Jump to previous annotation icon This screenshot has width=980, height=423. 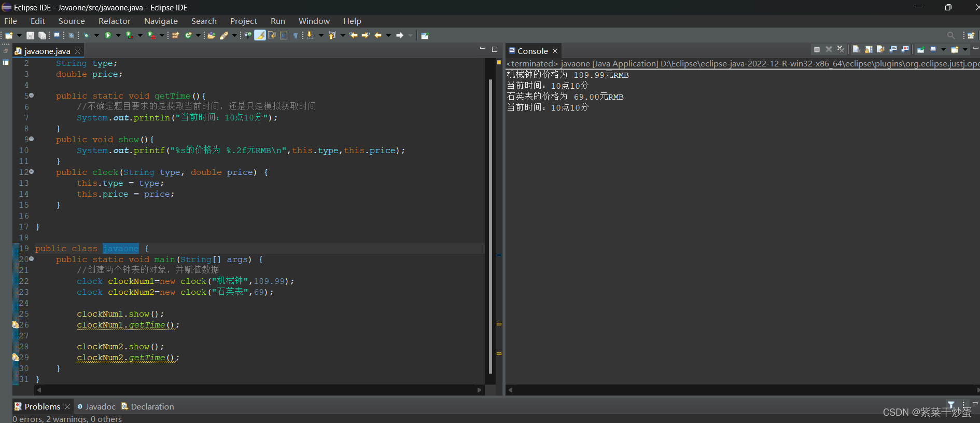coord(332,35)
